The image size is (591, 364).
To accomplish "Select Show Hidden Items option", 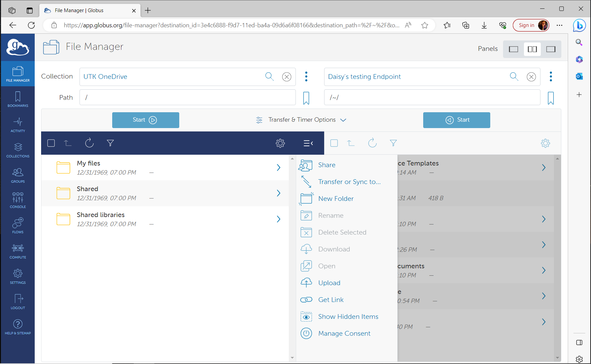I will coord(348,316).
